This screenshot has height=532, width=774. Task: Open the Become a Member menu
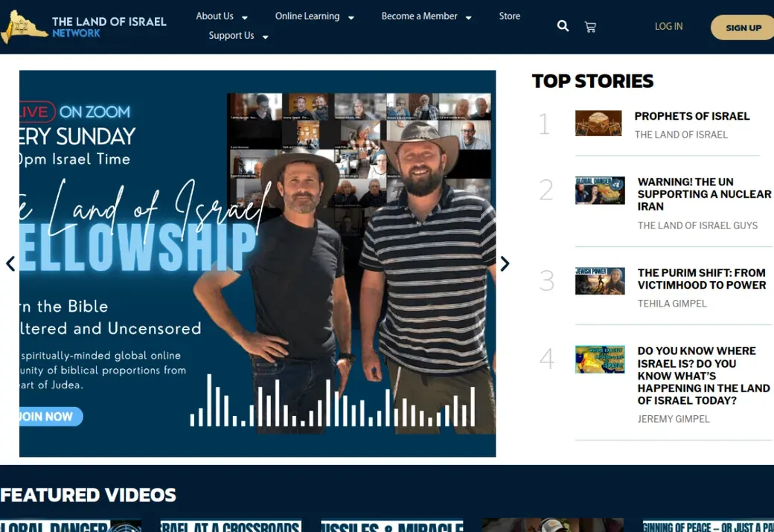click(419, 16)
